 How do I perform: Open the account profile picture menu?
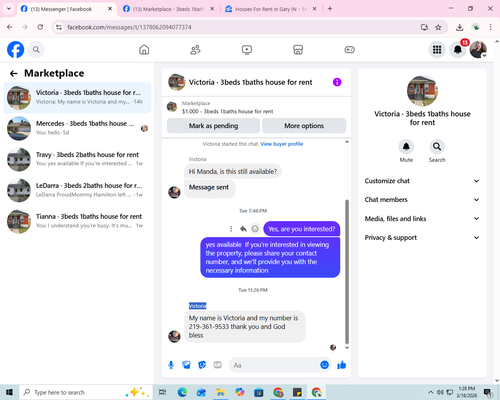[478, 50]
